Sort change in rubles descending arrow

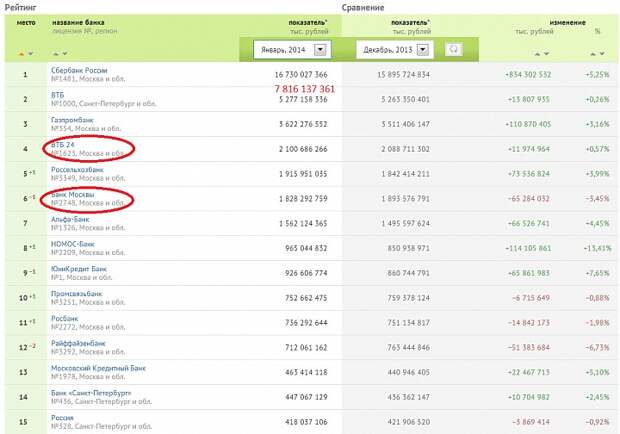pyautogui.click(x=546, y=53)
